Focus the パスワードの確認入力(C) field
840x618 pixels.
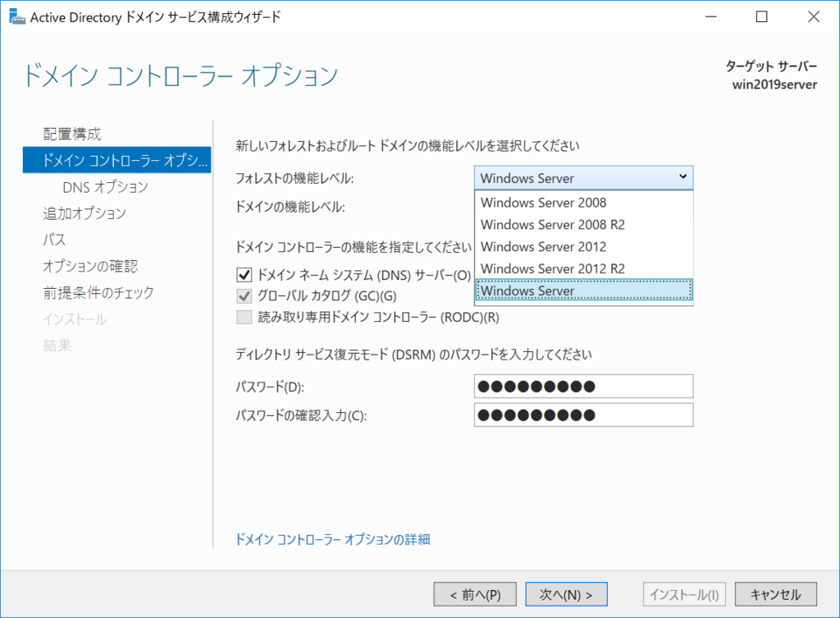click(x=583, y=414)
